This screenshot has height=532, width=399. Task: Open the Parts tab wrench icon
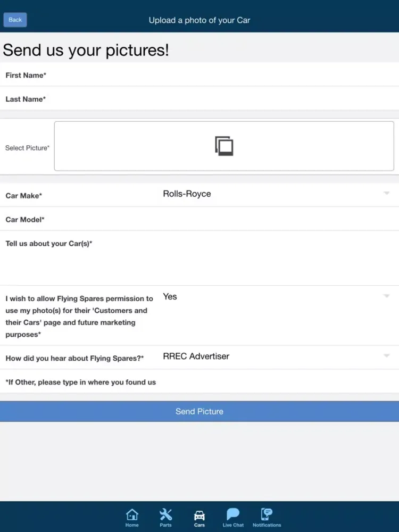(x=165, y=514)
